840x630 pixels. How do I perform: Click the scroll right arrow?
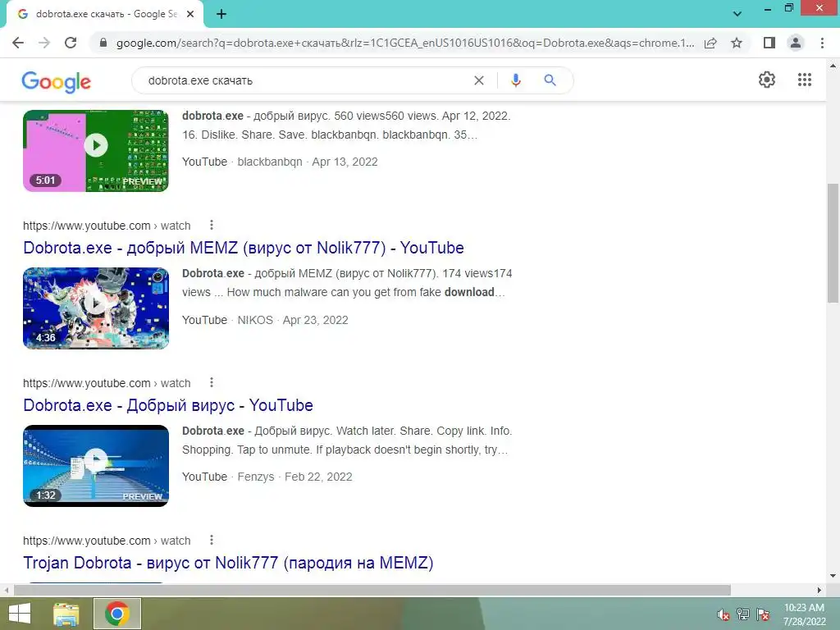pyautogui.click(x=819, y=590)
